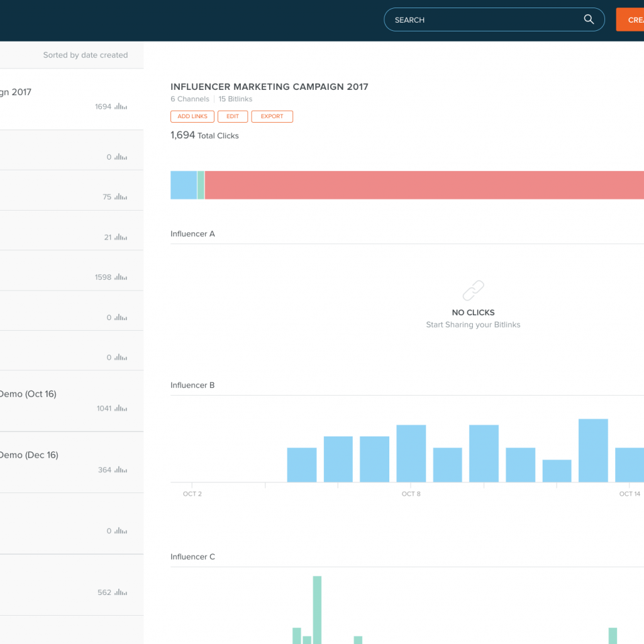The image size is (644, 644).
Task: Select the red segment of the clicks bar
Action: (425, 186)
